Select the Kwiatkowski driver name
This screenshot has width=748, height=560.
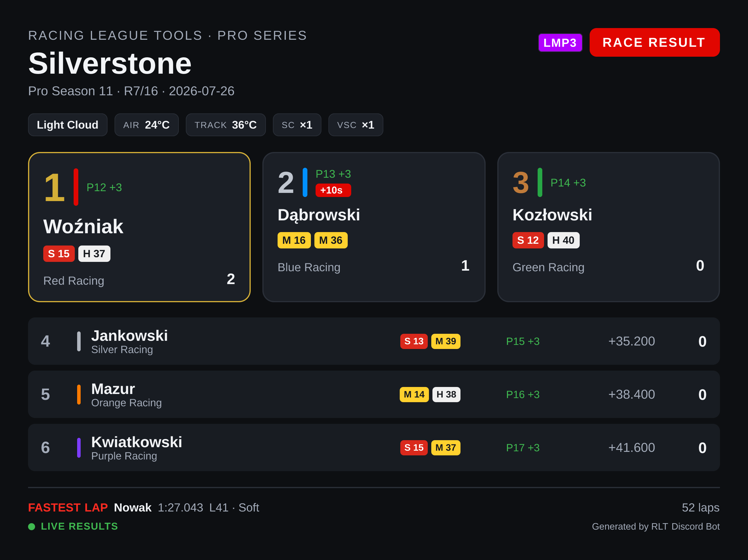(137, 442)
